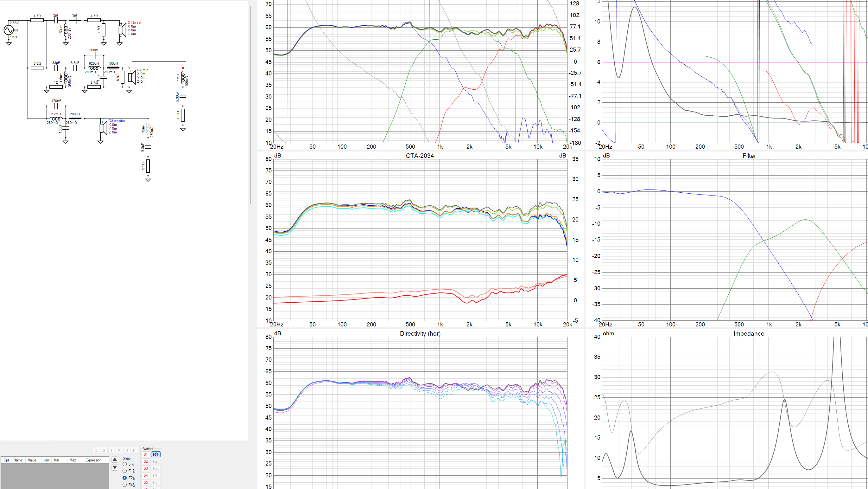The width and height of the screenshot is (868, 489).
Task: Select the 33µF mid series capacitor
Action: (x=56, y=68)
